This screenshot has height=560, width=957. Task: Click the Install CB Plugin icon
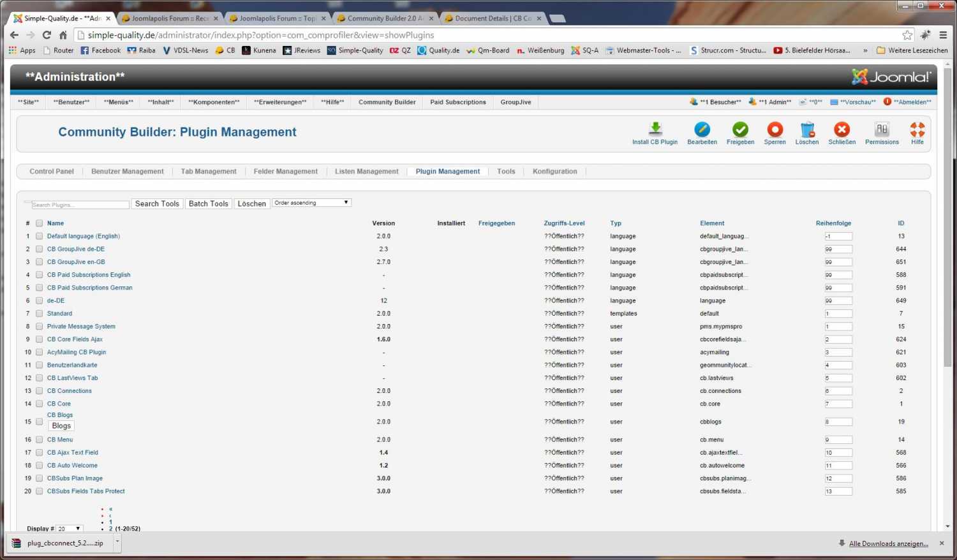[x=655, y=129]
